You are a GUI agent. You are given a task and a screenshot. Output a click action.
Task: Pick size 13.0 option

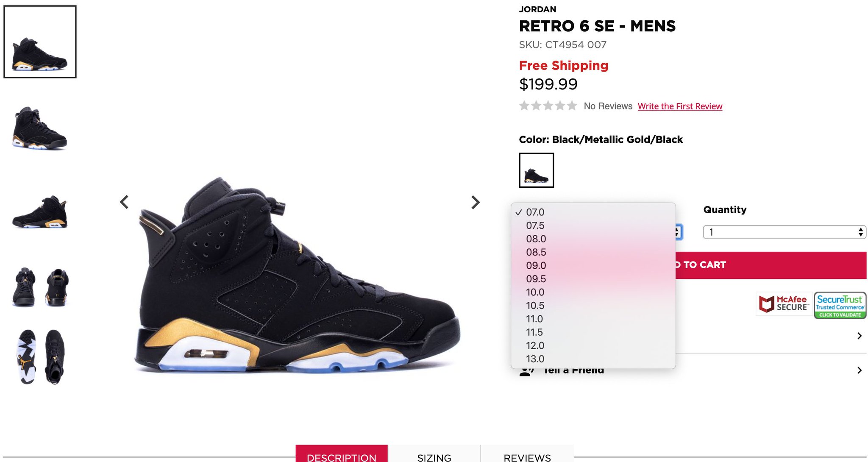tap(593, 359)
